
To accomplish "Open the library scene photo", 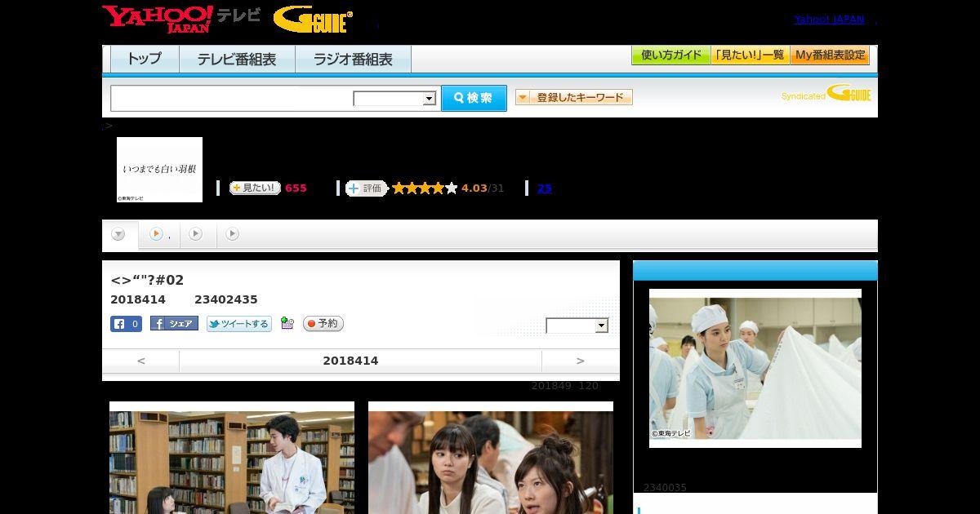I will point(232,458).
